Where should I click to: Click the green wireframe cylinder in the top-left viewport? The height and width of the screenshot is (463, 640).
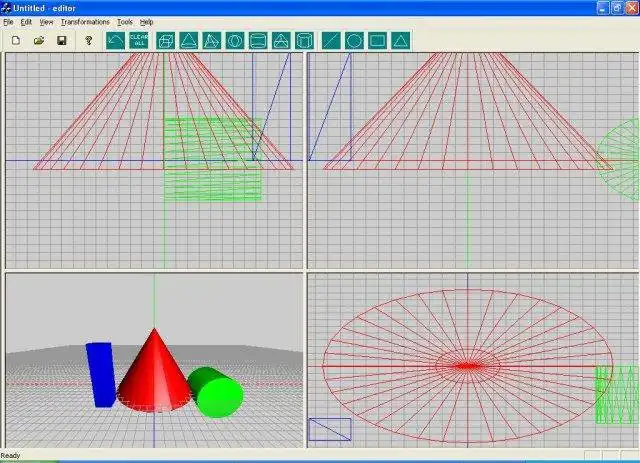point(213,159)
